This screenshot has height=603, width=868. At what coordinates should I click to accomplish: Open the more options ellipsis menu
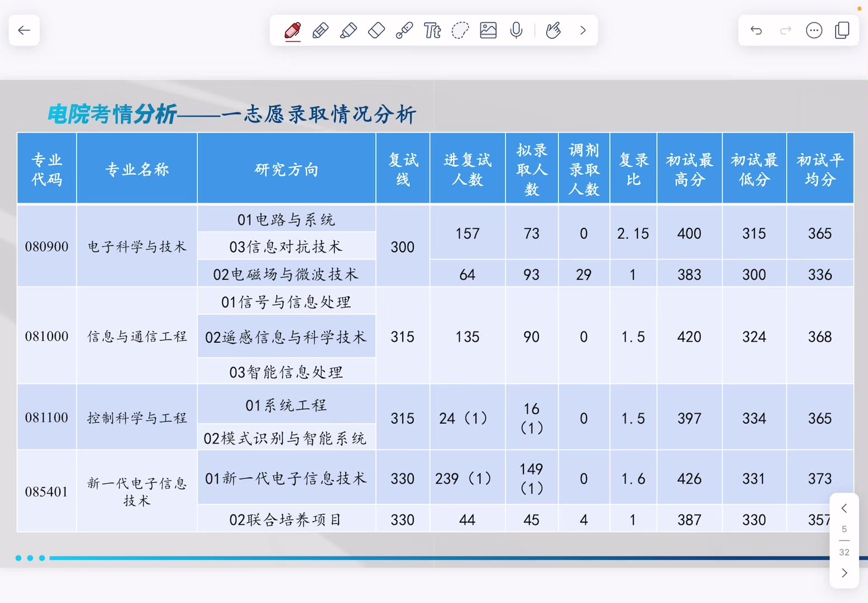pos(814,30)
